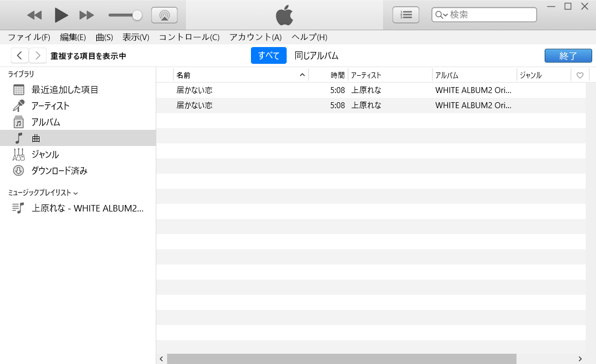Adjust the volume slider knob
The height and width of the screenshot is (364, 596).
137,15
